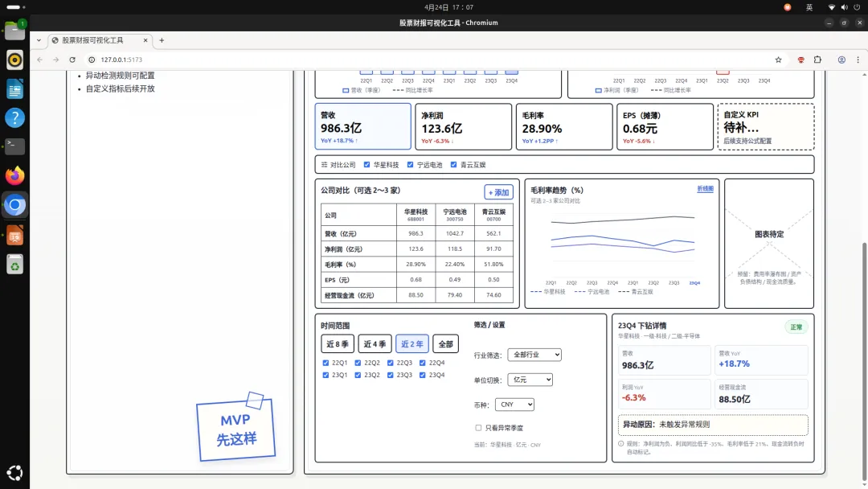Open the Extensions puzzle icon
The image size is (868, 489).
click(x=817, y=60)
